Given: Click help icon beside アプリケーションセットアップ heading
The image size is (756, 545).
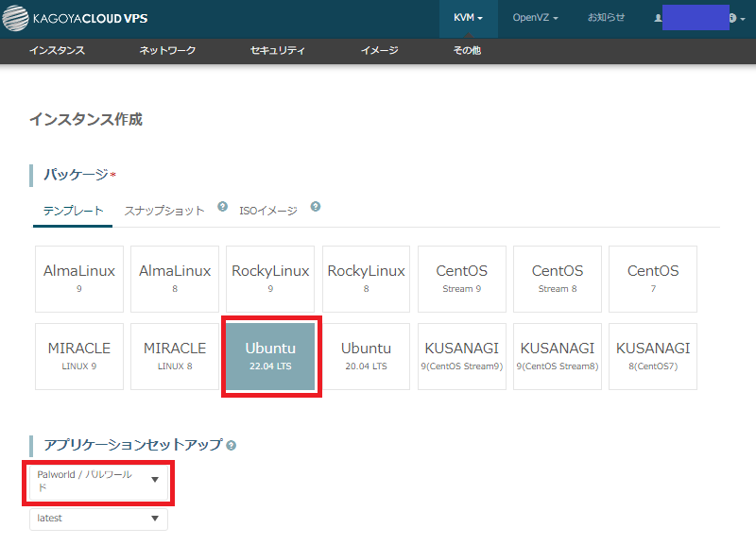Looking at the screenshot, I should (x=232, y=445).
